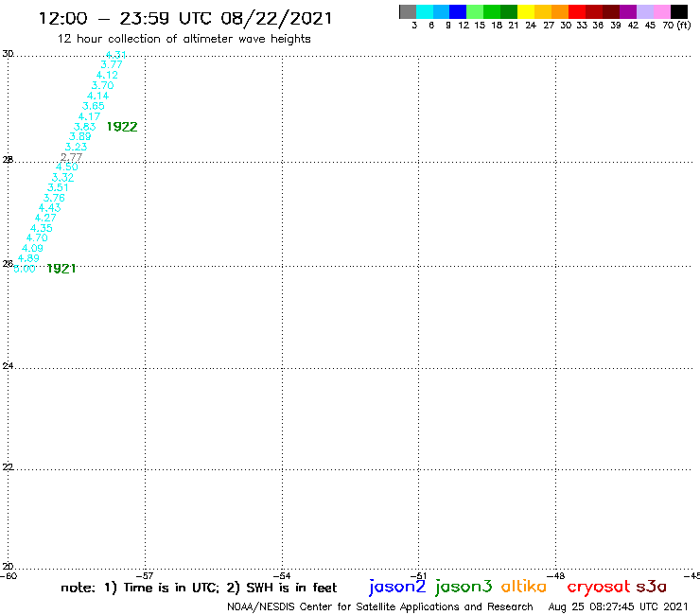Click the altika satellite legend label
Image resolution: width=700 pixels, height=615 pixels.
pos(524,586)
